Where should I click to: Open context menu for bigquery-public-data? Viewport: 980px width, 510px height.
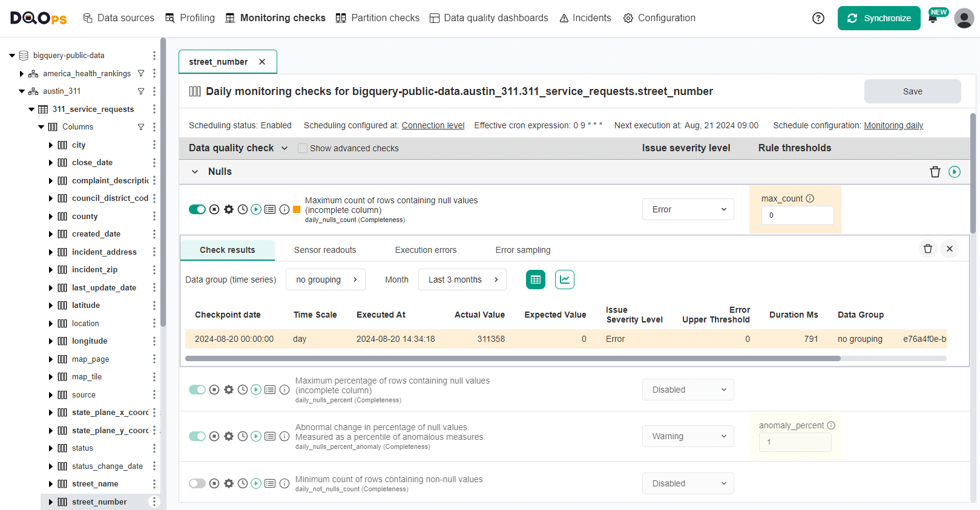154,56
